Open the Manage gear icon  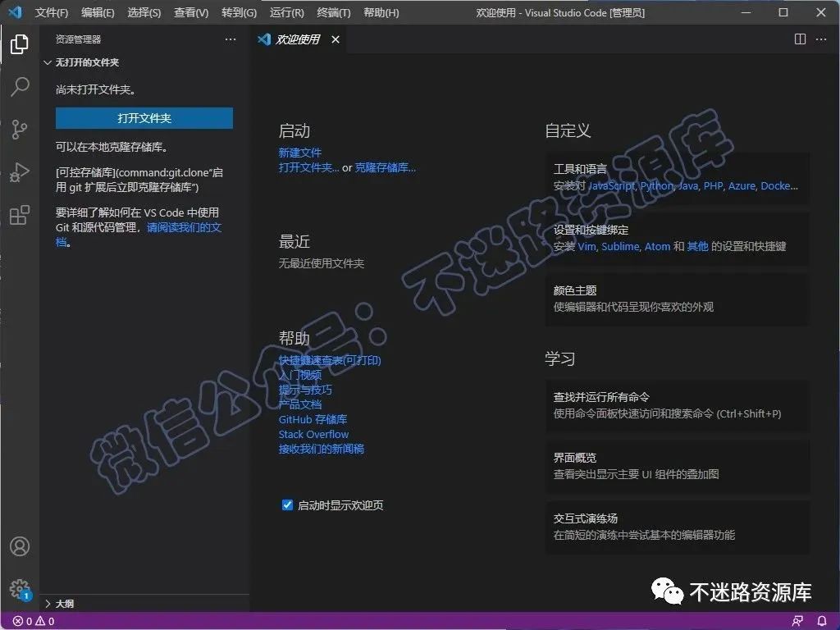point(20,589)
